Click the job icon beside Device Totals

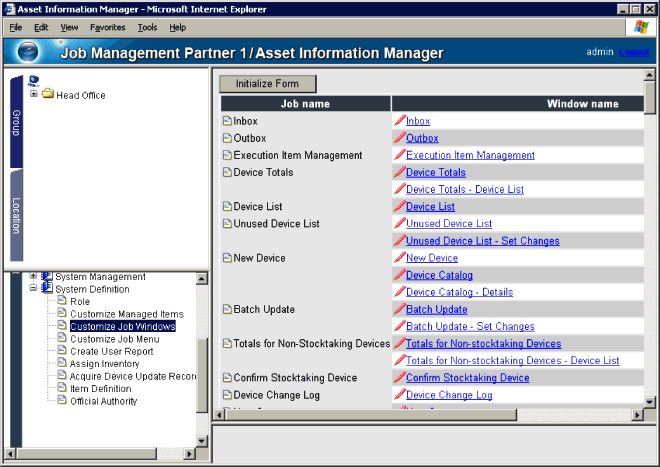(227, 173)
